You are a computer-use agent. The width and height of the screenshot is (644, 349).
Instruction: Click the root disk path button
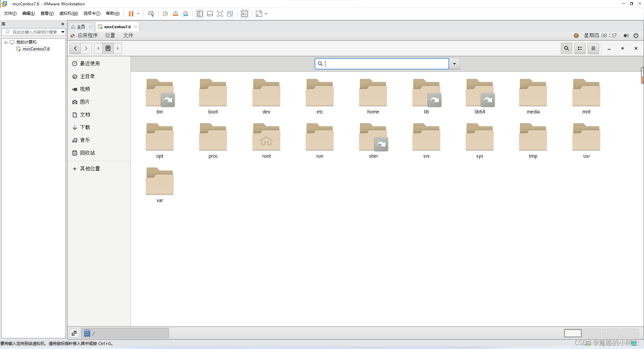pyautogui.click(x=108, y=48)
